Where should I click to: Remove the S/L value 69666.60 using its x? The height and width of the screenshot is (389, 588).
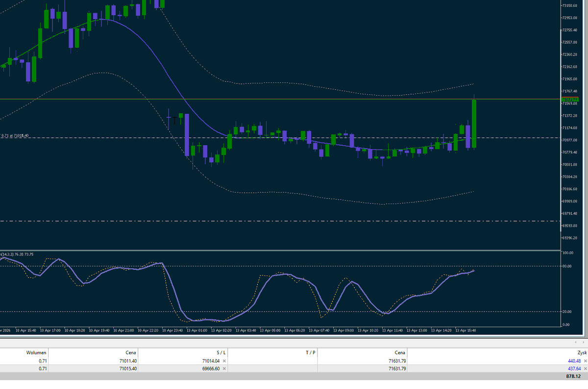(x=224, y=368)
